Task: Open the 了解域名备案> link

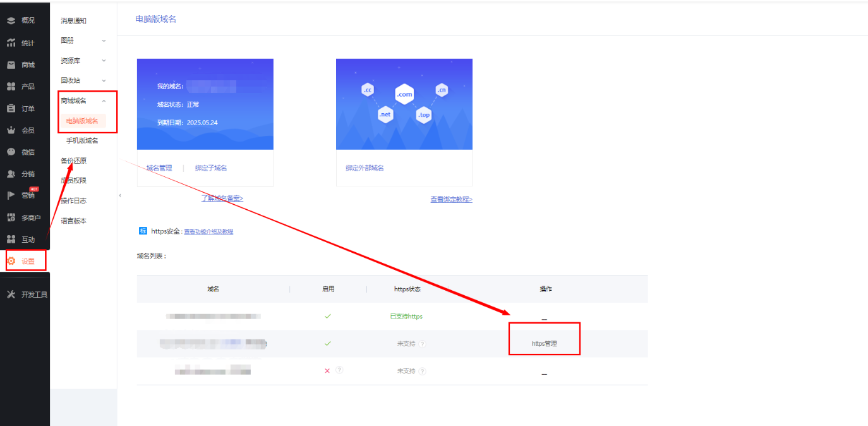Action: click(222, 198)
